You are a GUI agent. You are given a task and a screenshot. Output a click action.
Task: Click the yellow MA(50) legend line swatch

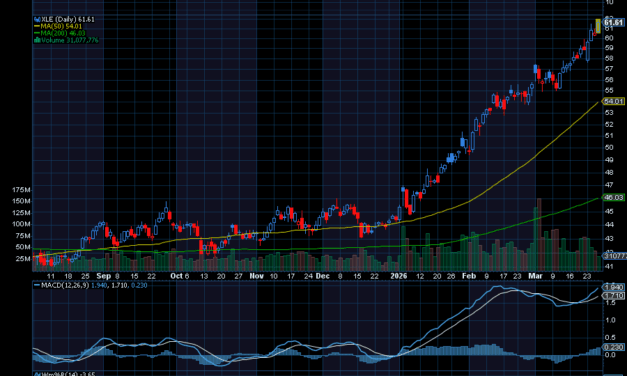click(x=37, y=26)
